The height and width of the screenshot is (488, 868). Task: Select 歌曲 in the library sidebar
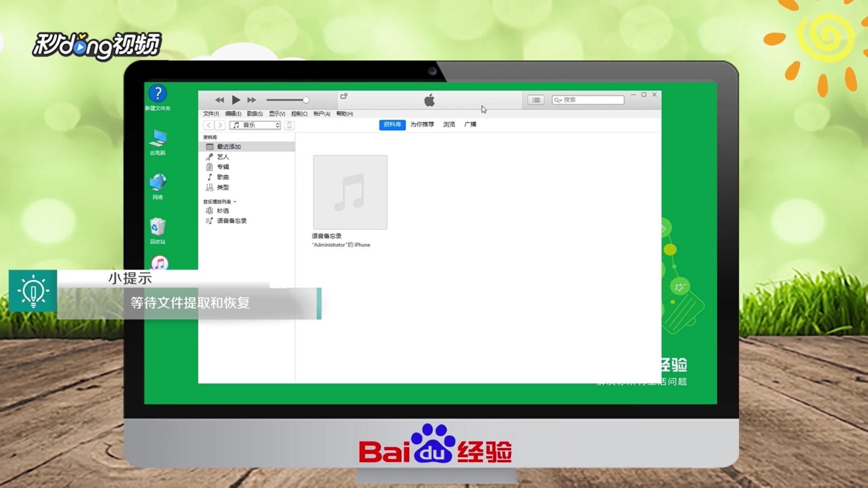tap(222, 177)
